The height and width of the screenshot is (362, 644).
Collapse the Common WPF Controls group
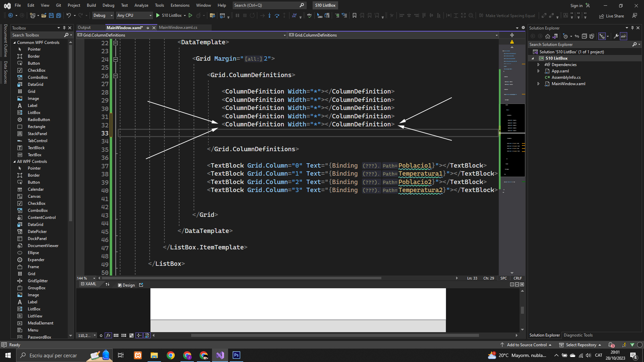coord(14,43)
